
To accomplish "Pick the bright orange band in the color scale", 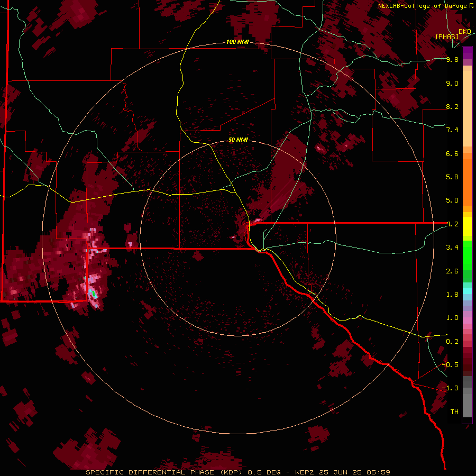I will (467, 182).
